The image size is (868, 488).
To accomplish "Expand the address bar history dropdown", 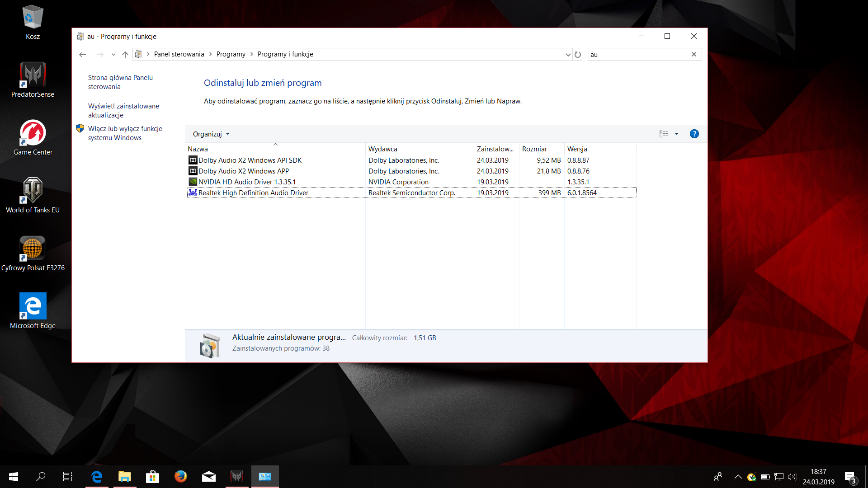I will point(568,55).
